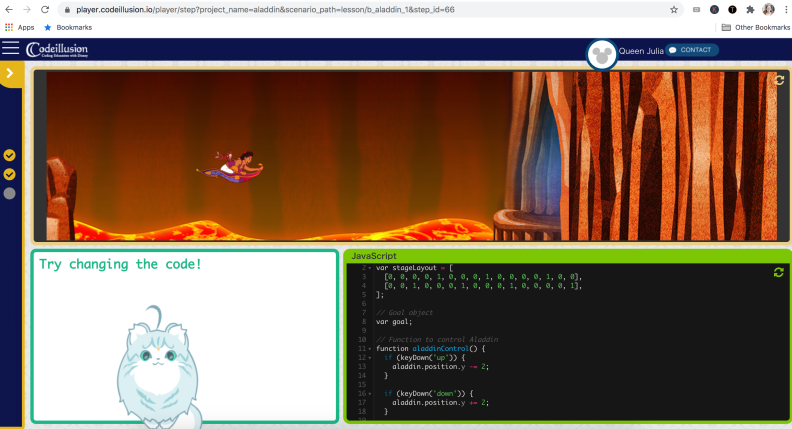Collapse the fold arrow at line 12

tap(370, 358)
